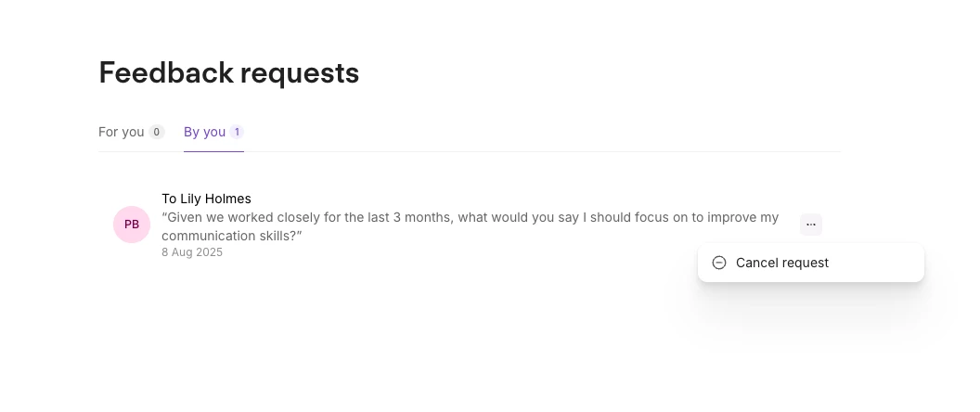Screen dimensions: 980x412
Task: Click the initials "PB" inside the avatar
Action: [x=132, y=225]
